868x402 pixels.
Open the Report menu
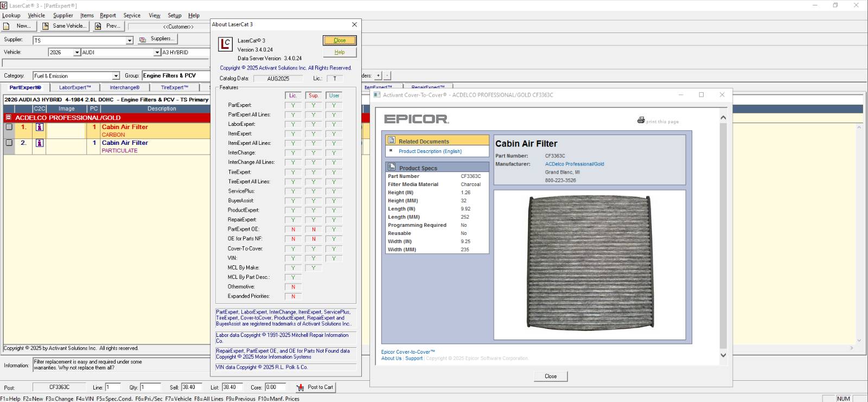click(x=107, y=15)
